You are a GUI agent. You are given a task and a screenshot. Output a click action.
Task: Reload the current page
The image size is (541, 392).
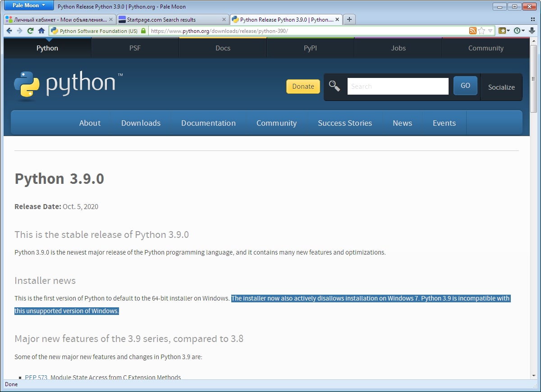(x=31, y=31)
